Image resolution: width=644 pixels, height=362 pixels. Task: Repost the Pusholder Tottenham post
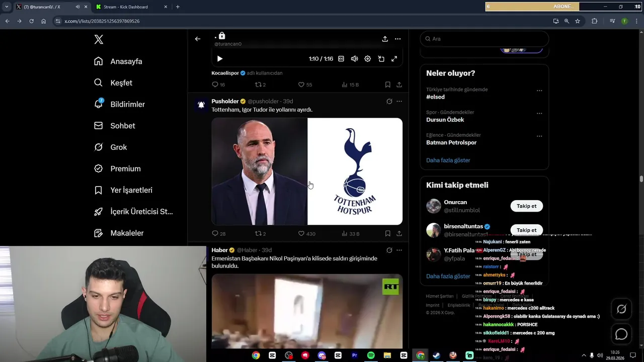(260, 234)
